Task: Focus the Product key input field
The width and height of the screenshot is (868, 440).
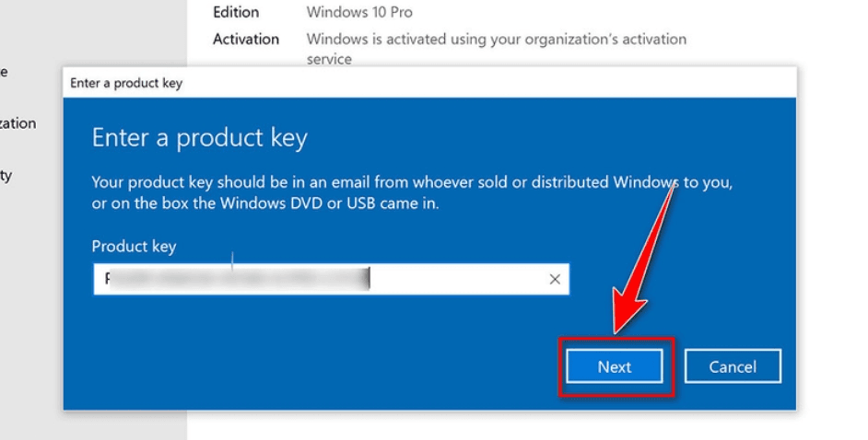Action: [331, 279]
